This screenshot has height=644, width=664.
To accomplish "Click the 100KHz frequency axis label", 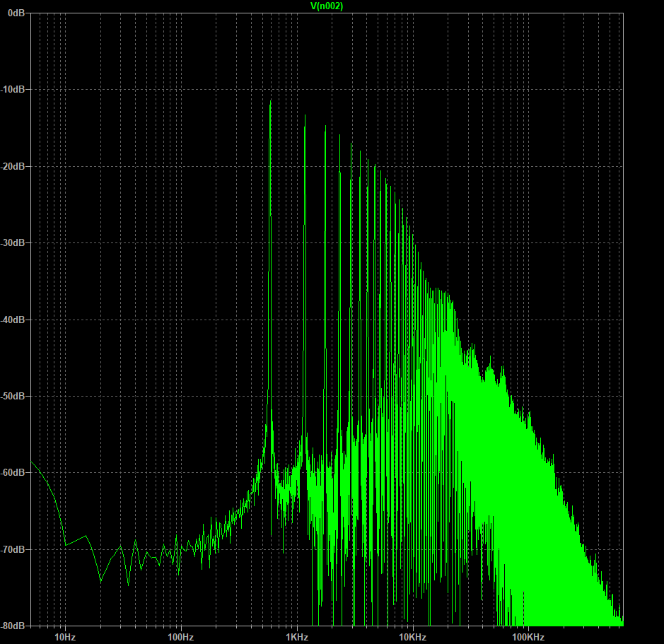I will coord(527,637).
